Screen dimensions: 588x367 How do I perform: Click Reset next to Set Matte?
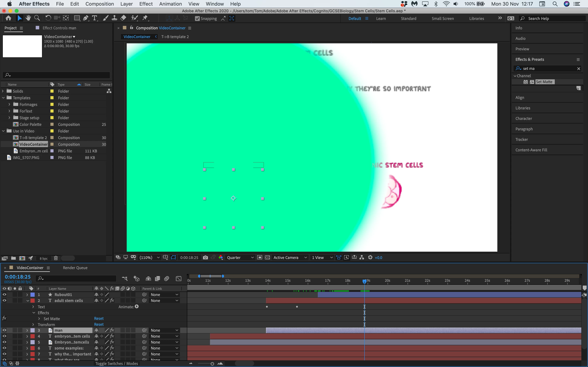99,318
